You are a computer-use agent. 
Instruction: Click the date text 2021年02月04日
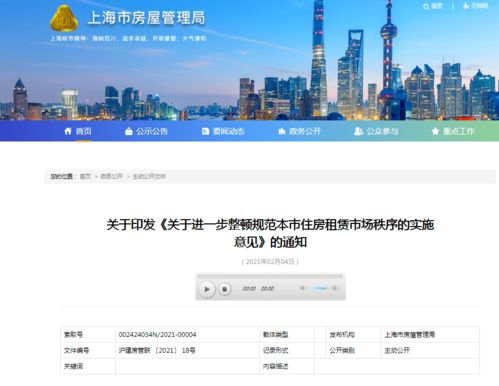(x=270, y=262)
